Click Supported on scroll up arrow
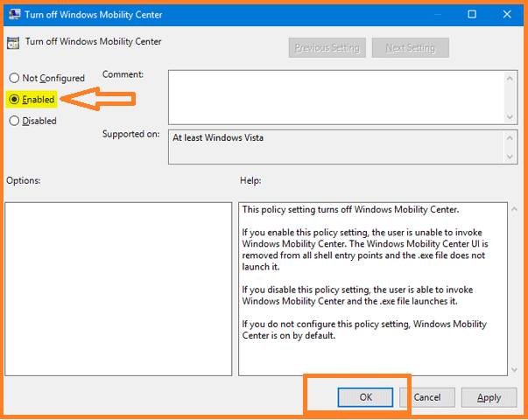 [x=510, y=137]
